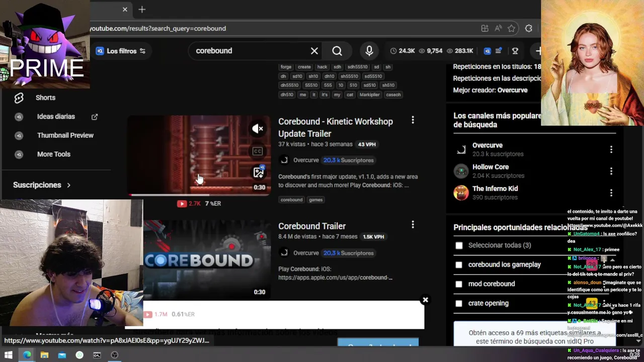Check Seleccionar todas (3) checkbox

[459, 245]
